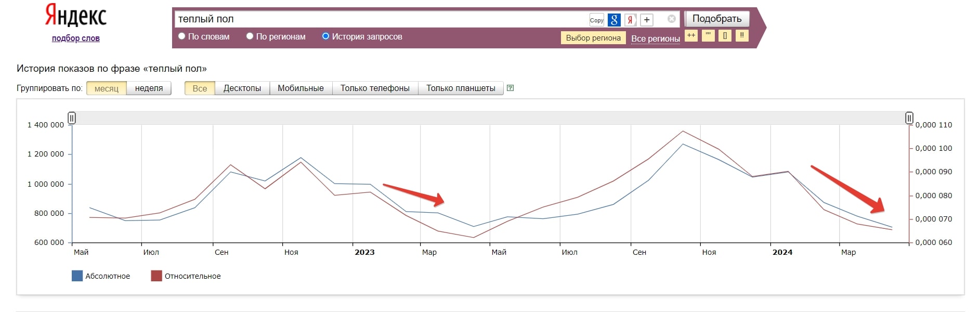Click the 2023 label on the time axis
The width and height of the screenshot is (980, 312).
pyautogui.click(x=364, y=252)
